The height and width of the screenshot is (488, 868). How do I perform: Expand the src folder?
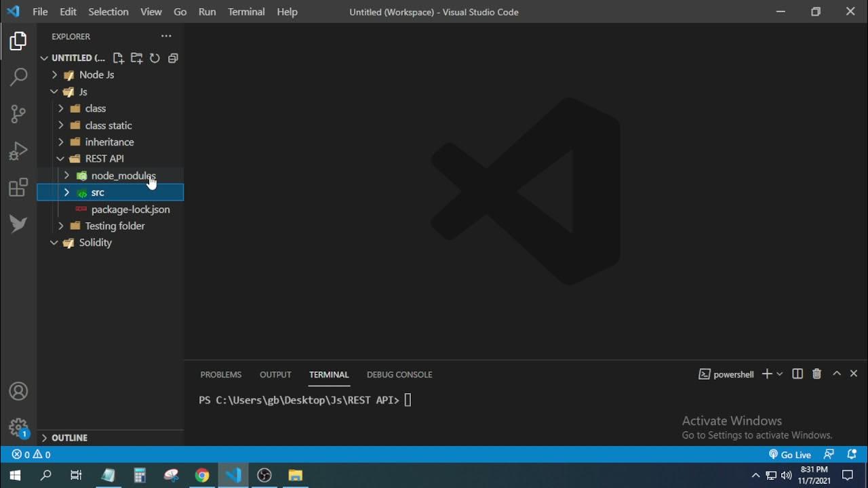110,192
